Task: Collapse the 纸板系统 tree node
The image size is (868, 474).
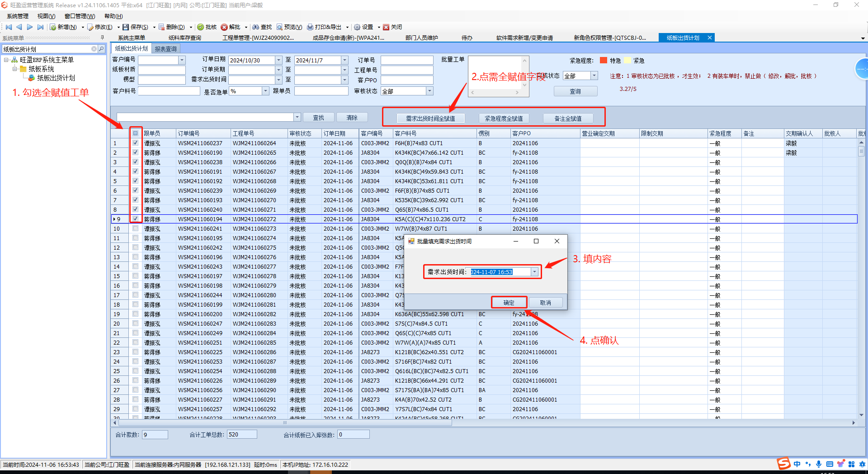Action: pyautogui.click(x=15, y=69)
